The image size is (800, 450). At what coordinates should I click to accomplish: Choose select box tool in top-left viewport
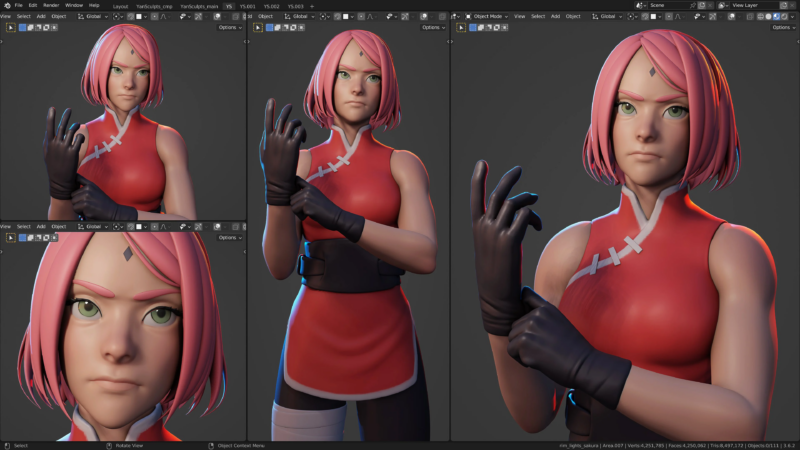click(x=11, y=28)
